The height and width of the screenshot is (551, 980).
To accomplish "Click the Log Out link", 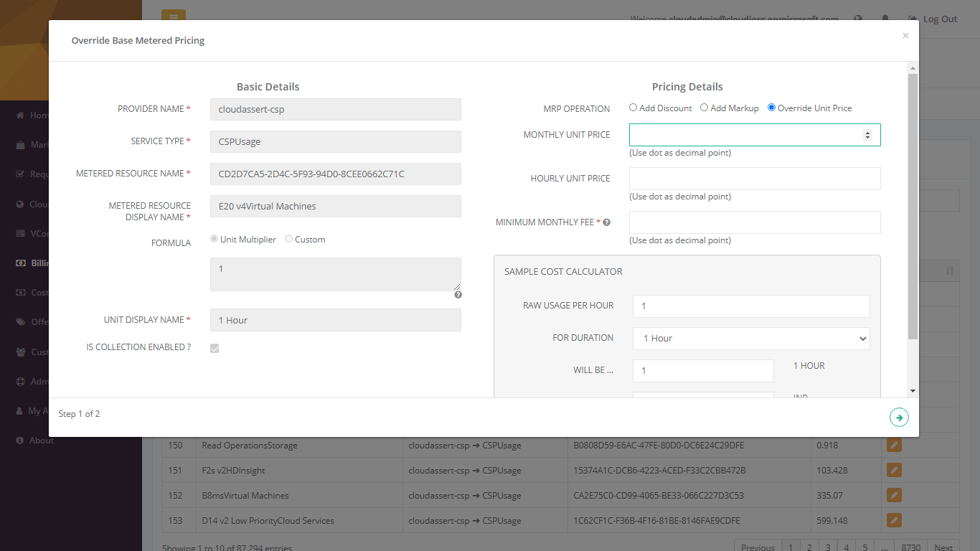I will tap(933, 19).
